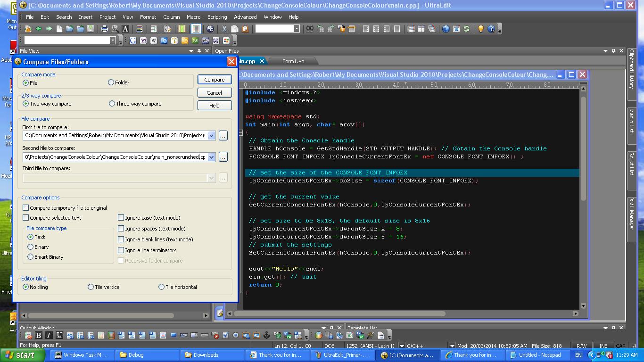Viewport: 644px width, 362px height.
Task: Expand the Second file to compare dropdown
Action: click(211, 157)
